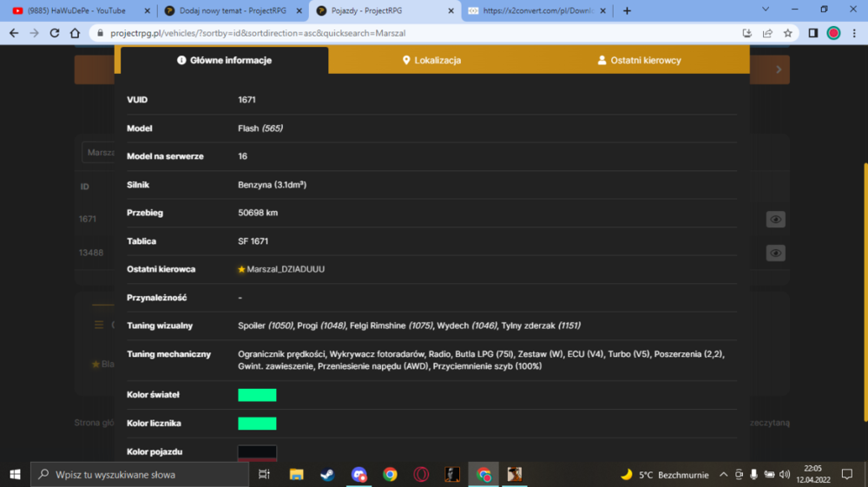The height and width of the screenshot is (487, 868).
Task: Open the Ostatni kierowcy tab
Action: tap(640, 60)
